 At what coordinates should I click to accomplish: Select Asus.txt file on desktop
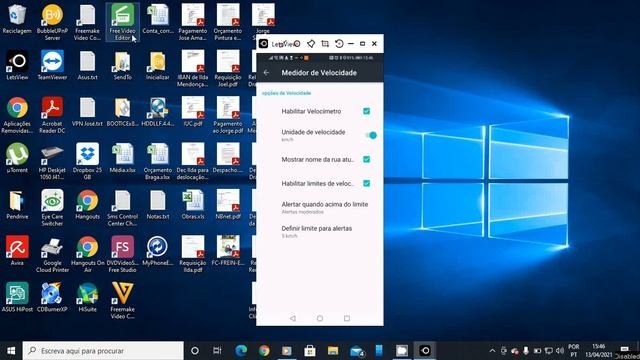(x=87, y=65)
